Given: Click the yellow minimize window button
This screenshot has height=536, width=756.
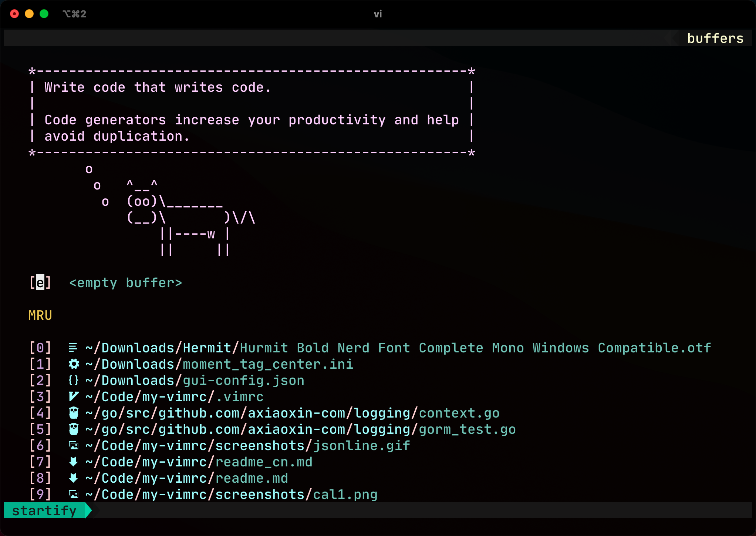Looking at the screenshot, I should tap(29, 14).
